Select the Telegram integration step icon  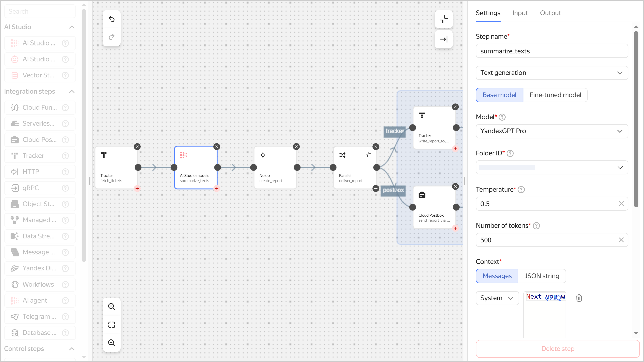coord(14,316)
